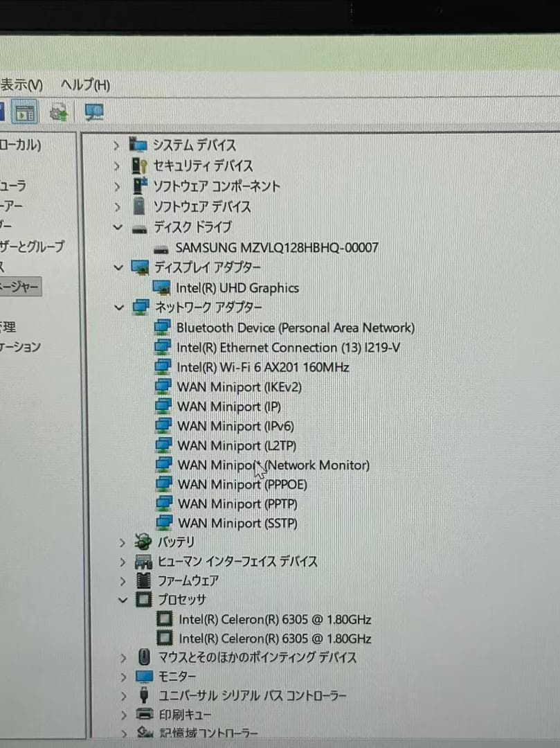
Task: Click the Wi-Fi 6 AX201 adapter icon
Action: (163, 366)
